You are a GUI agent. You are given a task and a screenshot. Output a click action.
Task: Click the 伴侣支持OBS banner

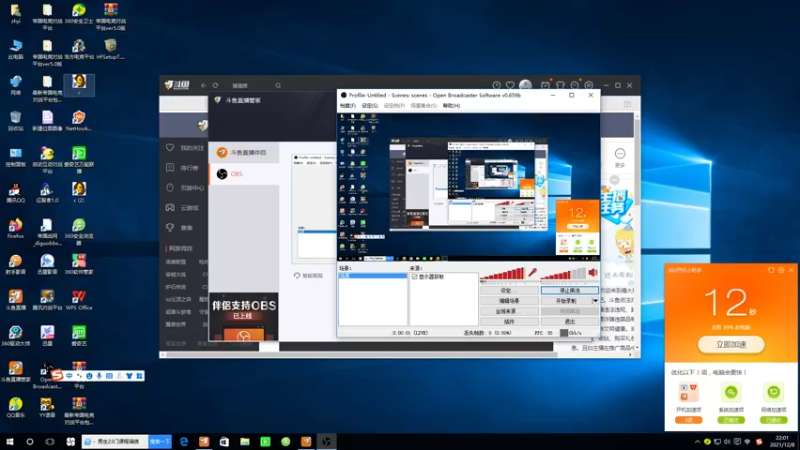243,316
